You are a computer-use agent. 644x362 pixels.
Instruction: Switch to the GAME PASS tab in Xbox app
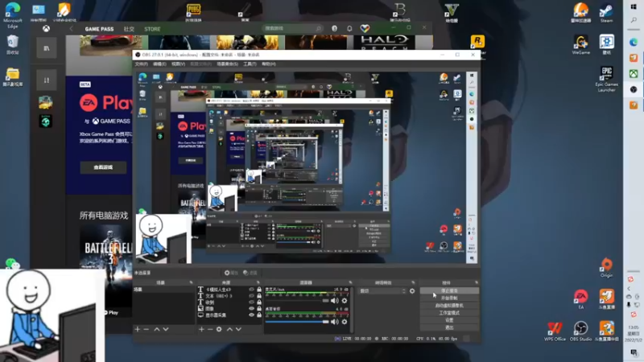point(99,29)
